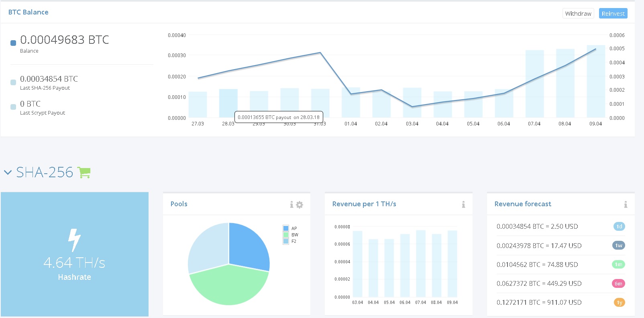Open Pools settings gear icon
This screenshot has height=318, width=644.
[x=300, y=205]
